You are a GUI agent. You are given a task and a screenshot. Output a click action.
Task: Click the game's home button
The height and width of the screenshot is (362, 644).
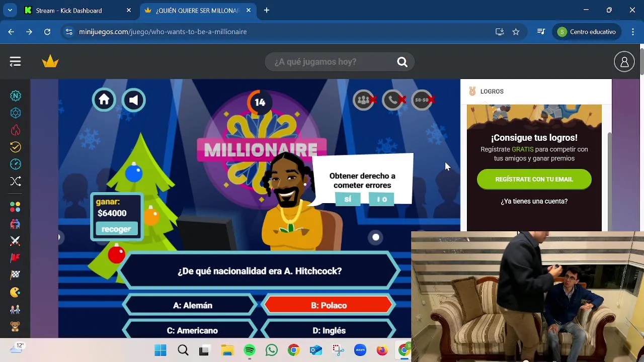click(104, 100)
